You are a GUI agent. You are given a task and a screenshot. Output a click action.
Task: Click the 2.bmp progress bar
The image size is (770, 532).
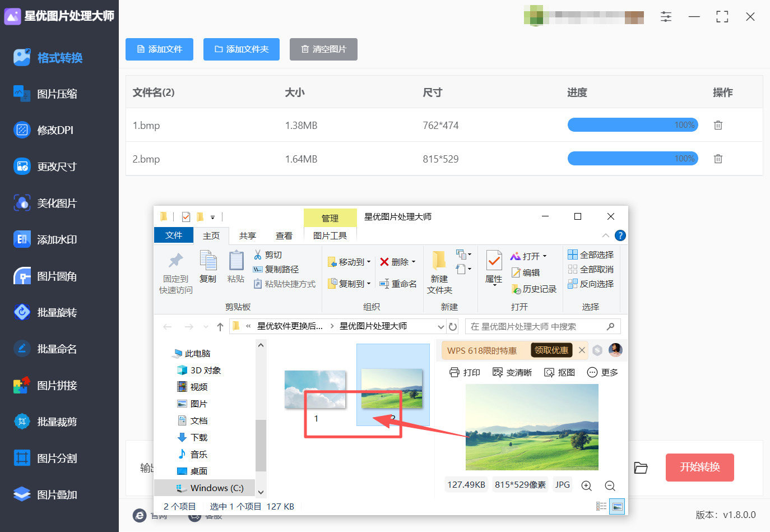coord(633,159)
